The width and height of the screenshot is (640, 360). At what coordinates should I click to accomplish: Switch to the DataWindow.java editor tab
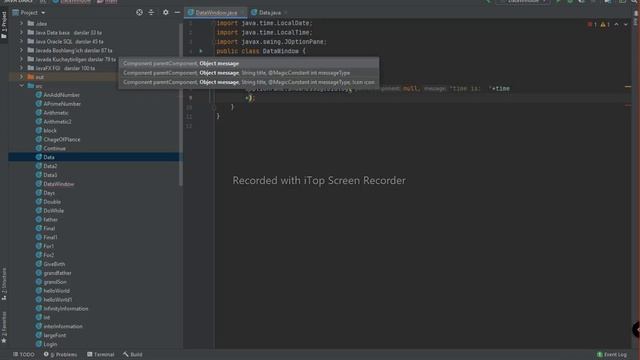click(216, 13)
